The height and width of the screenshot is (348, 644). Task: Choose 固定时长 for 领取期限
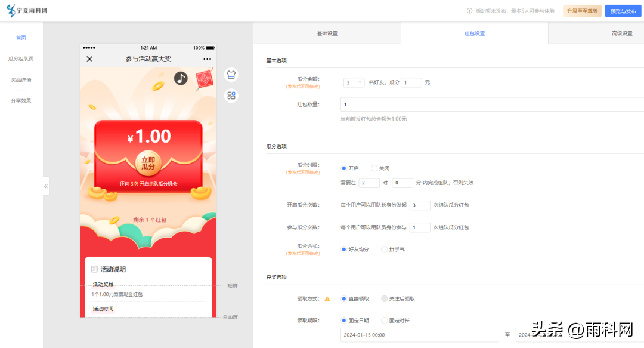pyautogui.click(x=385, y=321)
